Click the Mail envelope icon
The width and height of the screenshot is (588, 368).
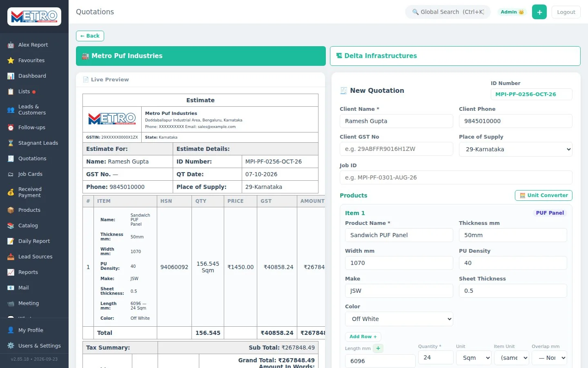pos(11,288)
